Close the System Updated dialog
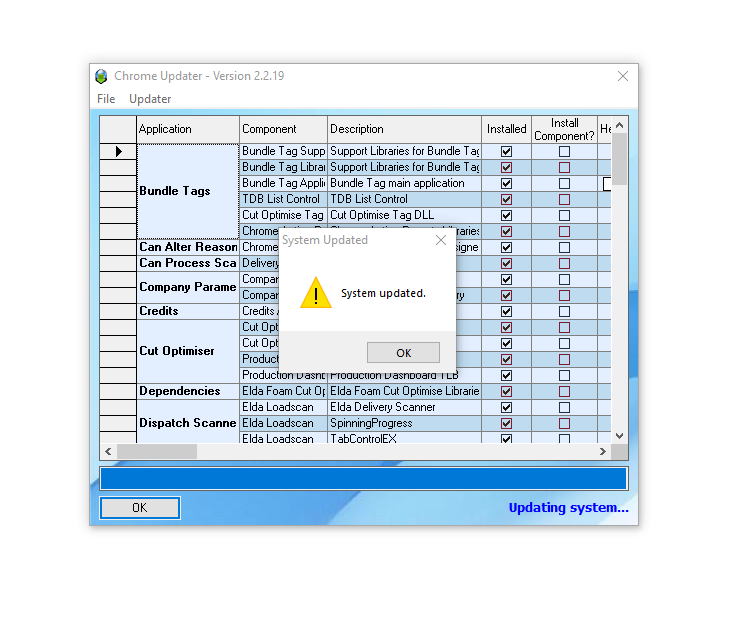Screen dimensions: 745x633 tap(441, 240)
